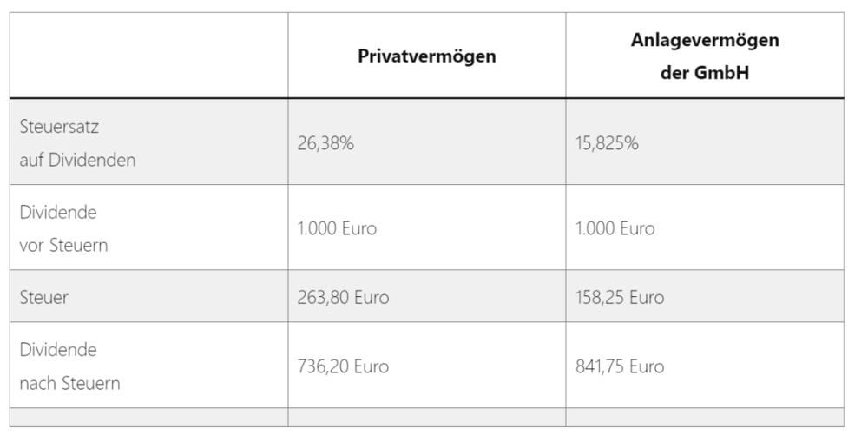The image size is (868, 435).
Task: Click the 26,38% tax rate cell
Action: 325,143
